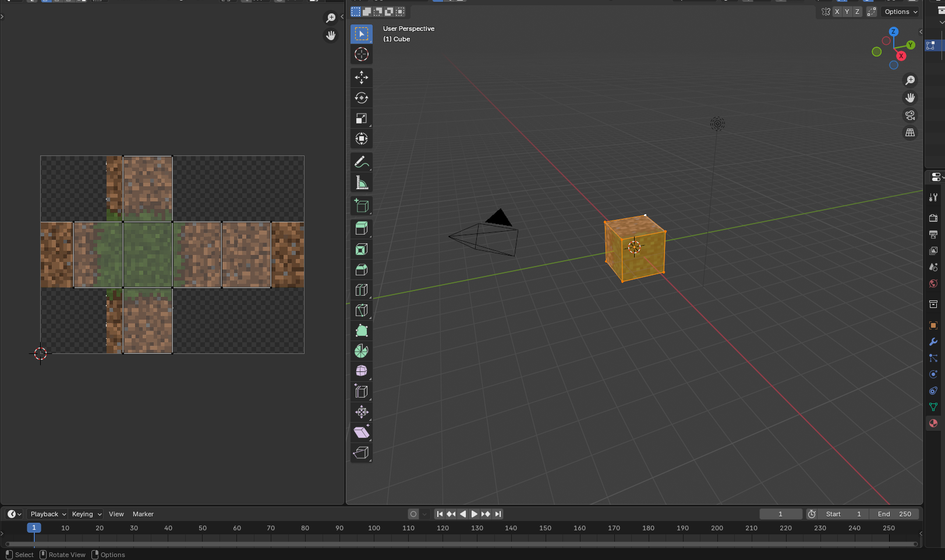The height and width of the screenshot is (560, 945).
Task: Activate the Annotate pencil tool
Action: (362, 162)
